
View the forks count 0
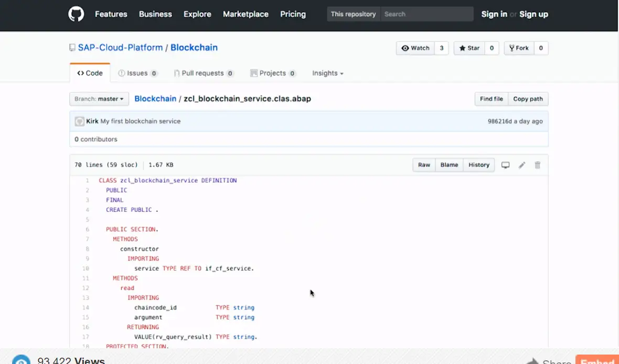[x=541, y=48]
